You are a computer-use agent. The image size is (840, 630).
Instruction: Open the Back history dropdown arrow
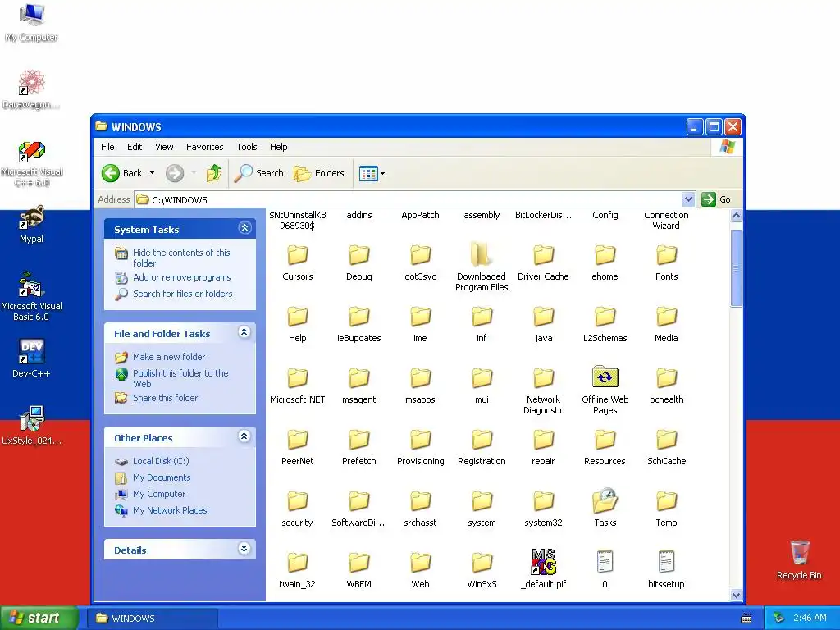click(x=152, y=173)
